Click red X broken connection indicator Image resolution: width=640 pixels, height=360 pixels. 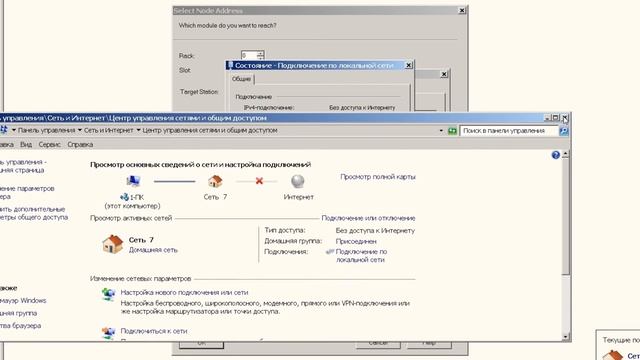[259, 181]
